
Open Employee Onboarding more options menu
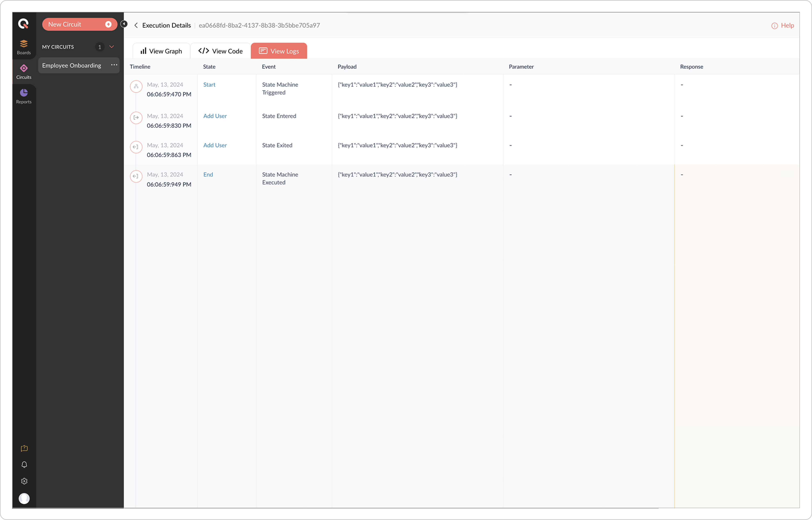click(x=114, y=65)
